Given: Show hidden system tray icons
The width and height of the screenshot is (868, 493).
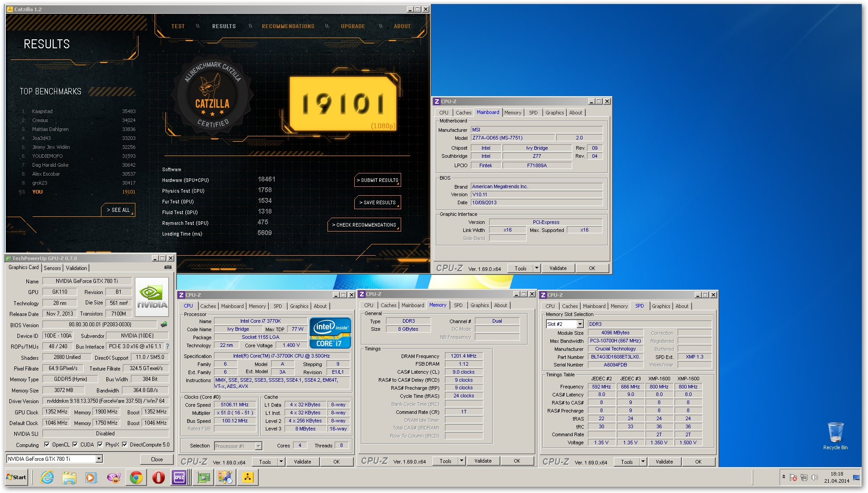Looking at the screenshot, I should (784, 477).
